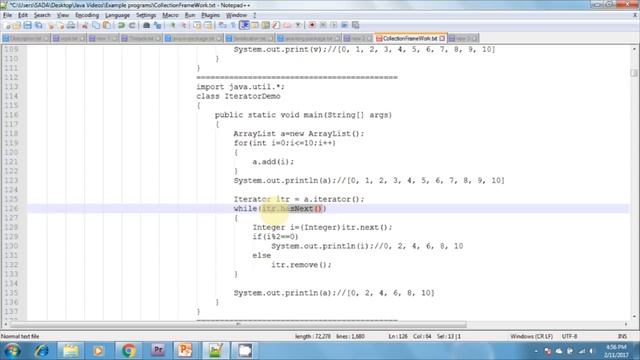Open the Function List icon
640x360 pixels.
pyautogui.click(x=276, y=25)
